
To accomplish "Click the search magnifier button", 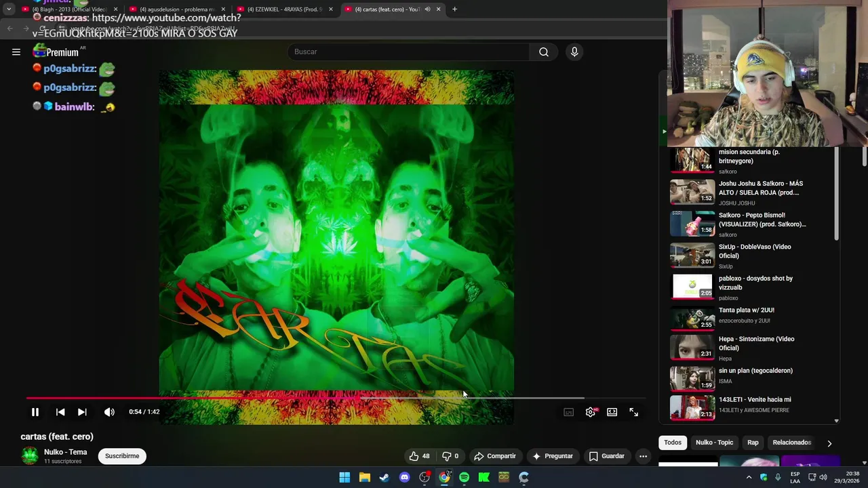I will point(544,52).
